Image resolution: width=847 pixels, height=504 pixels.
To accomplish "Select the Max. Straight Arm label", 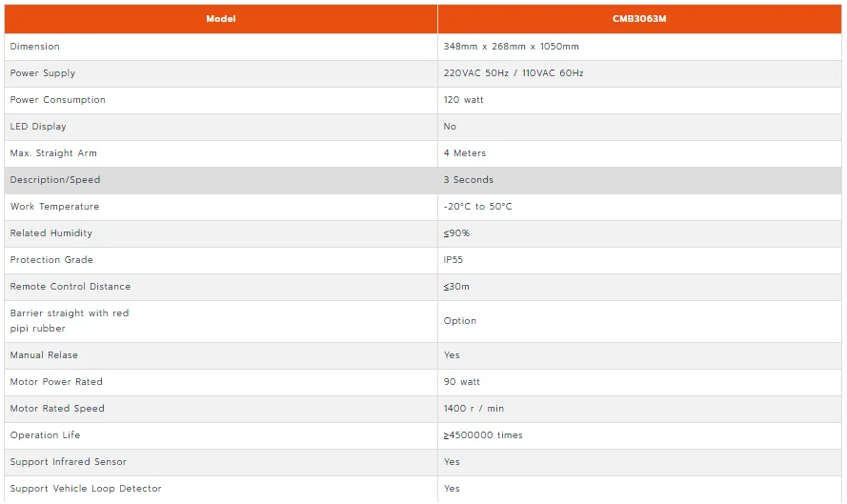I will [x=53, y=152].
